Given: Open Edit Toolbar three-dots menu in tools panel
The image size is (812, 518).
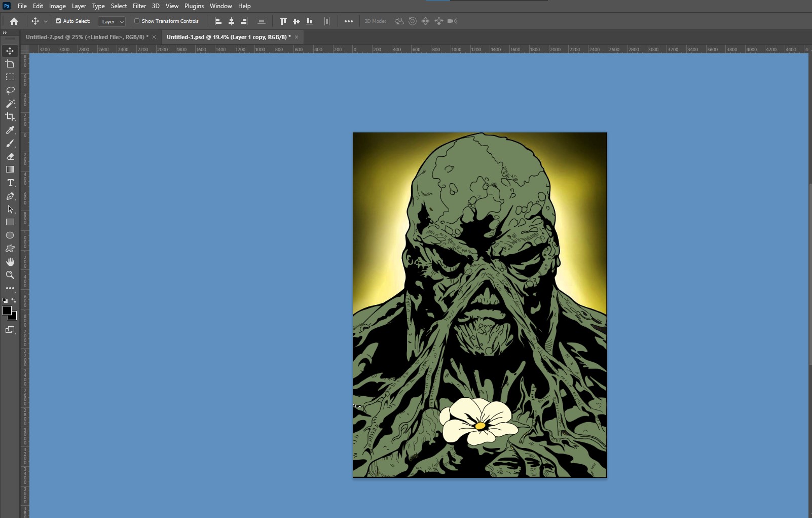Looking at the screenshot, I should coord(10,288).
